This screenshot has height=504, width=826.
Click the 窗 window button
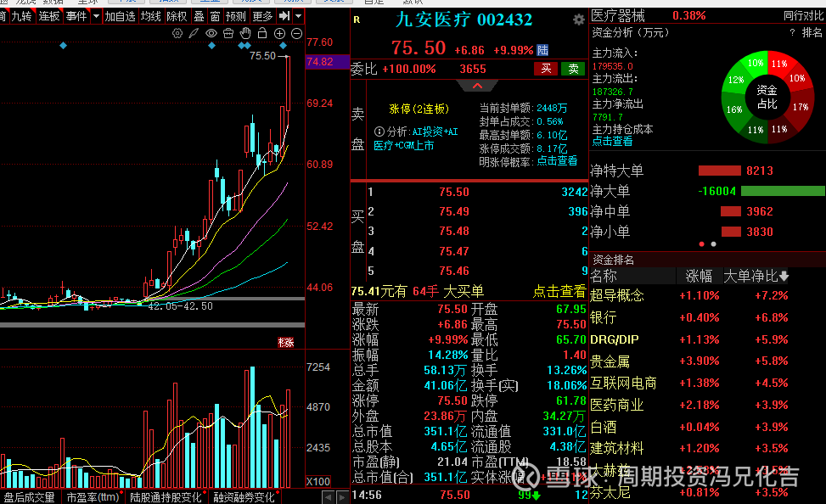(215, 16)
